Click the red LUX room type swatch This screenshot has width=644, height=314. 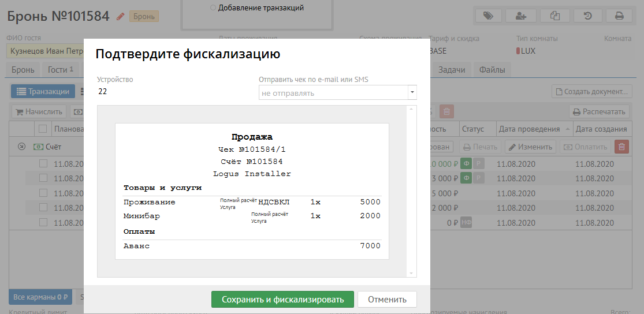518,51
